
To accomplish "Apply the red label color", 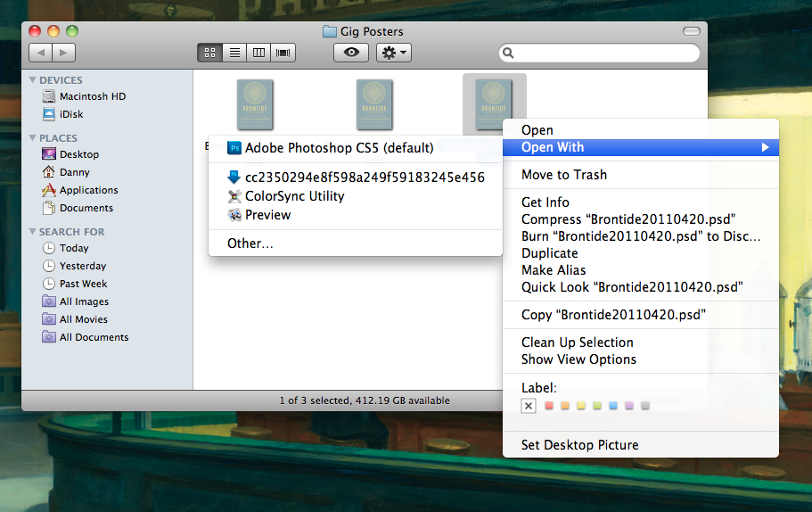I will coord(549,405).
